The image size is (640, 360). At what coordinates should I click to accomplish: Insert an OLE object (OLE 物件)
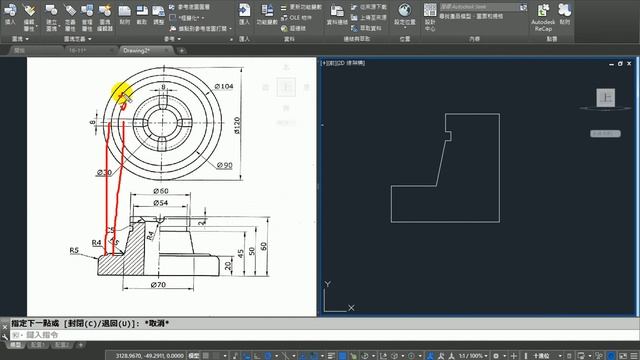pyautogui.click(x=297, y=18)
